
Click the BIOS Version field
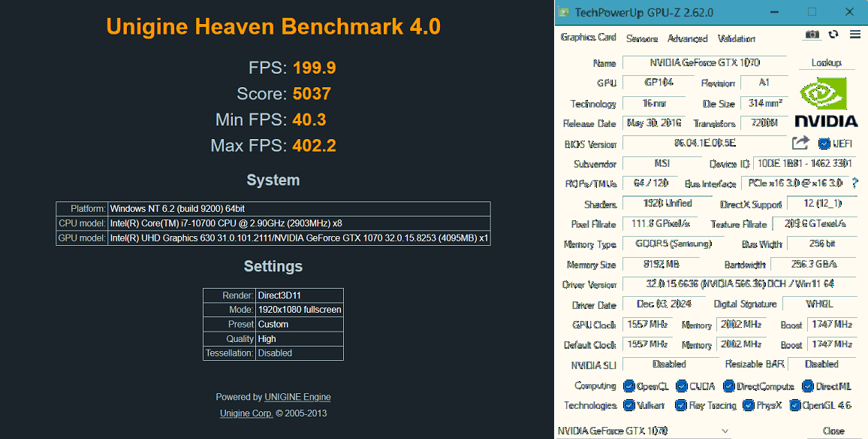pyautogui.click(x=705, y=143)
